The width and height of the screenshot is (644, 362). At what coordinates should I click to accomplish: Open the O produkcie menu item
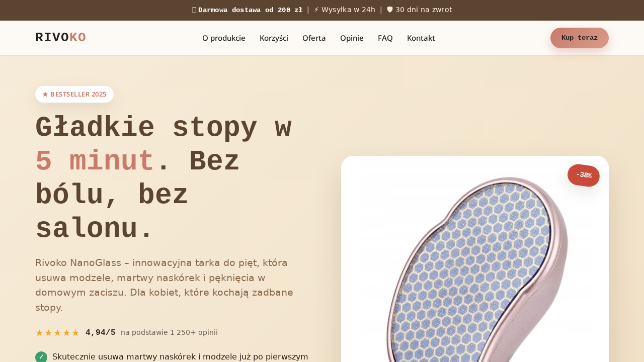tap(224, 38)
